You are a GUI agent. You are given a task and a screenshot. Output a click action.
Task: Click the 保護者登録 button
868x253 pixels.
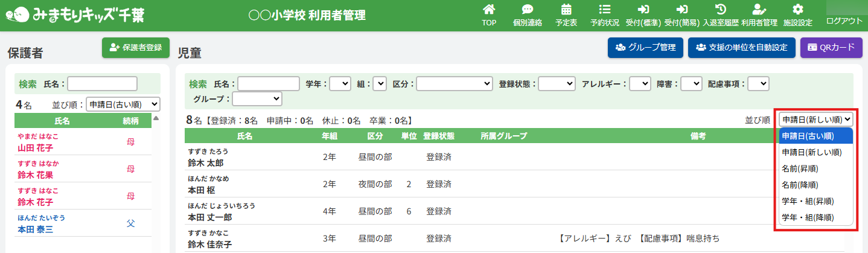tap(136, 47)
